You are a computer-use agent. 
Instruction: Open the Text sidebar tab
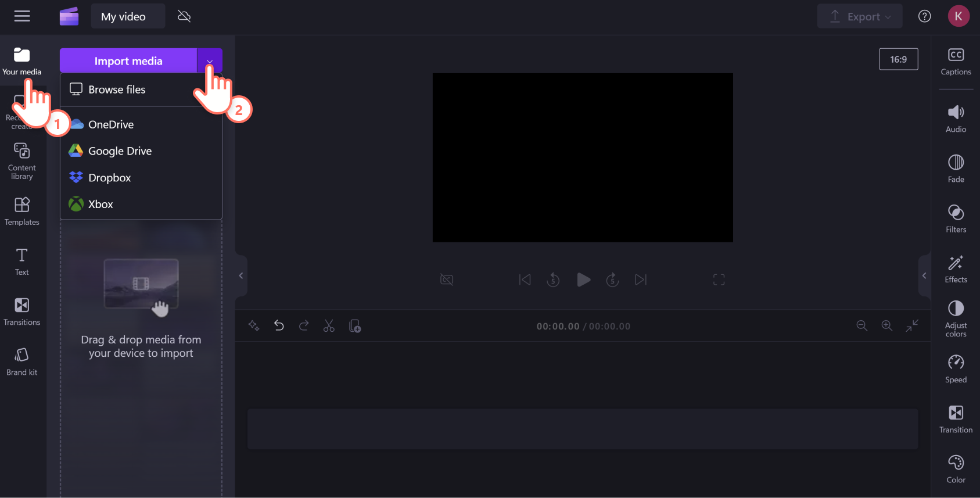[22, 261]
